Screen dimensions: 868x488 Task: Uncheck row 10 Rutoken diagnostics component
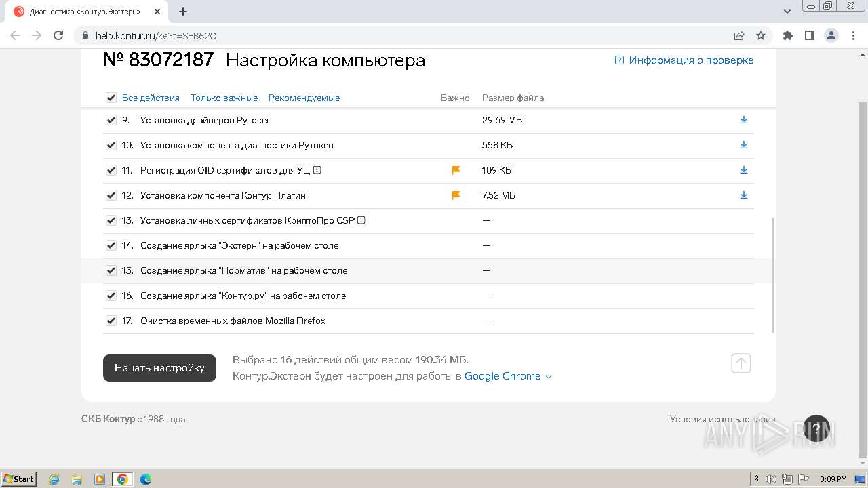[x=111, y=145]
